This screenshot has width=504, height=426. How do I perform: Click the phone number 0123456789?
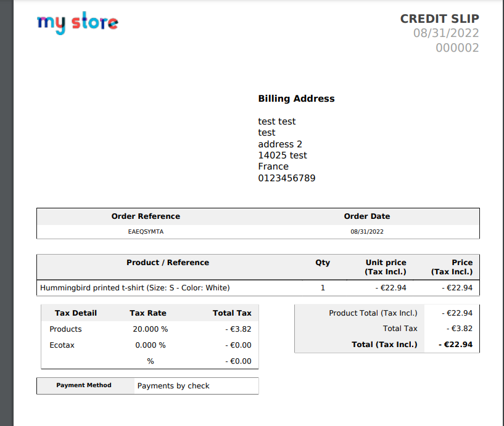tap(286, 178)
